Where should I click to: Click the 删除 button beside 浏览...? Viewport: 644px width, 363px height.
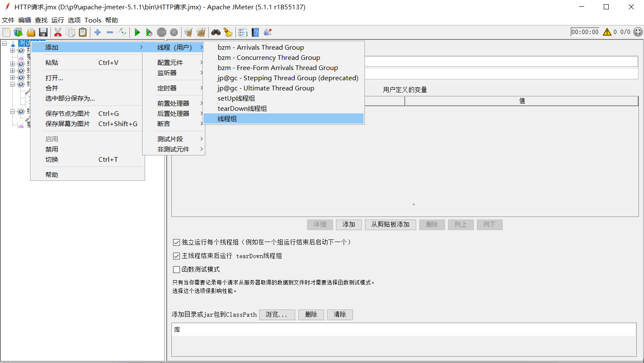pos(311,315)
